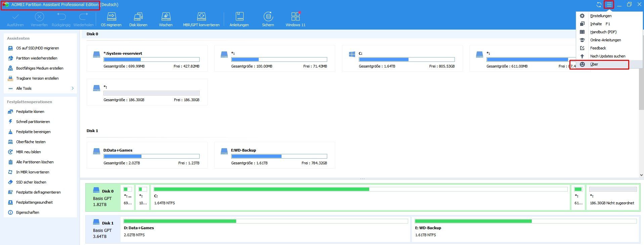Open the Windows 11 check tool

[295, 19]
